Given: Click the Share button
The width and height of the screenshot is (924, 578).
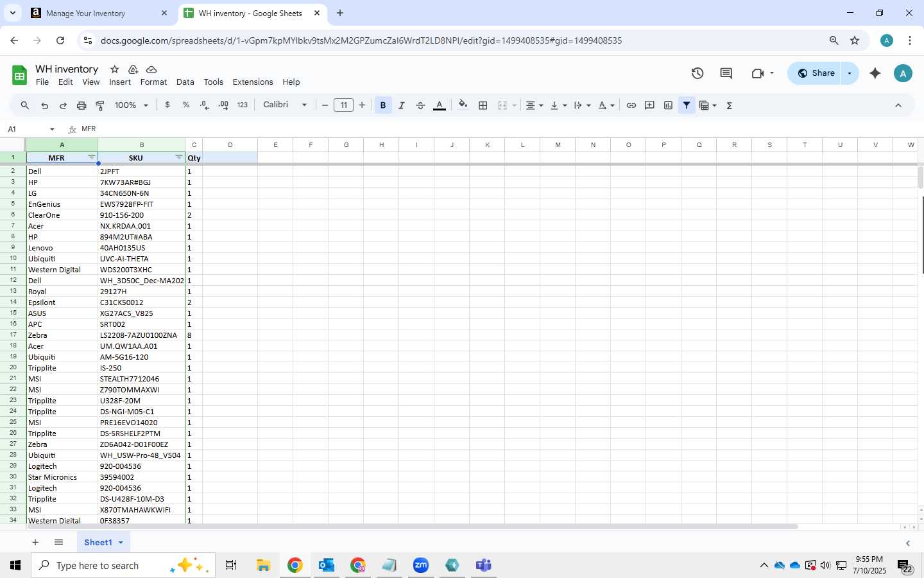Looking at the screenshot, I should point(816,73).
